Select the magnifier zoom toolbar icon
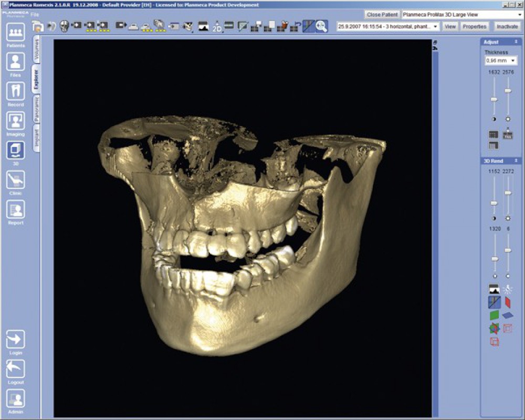 coord(321,26)
